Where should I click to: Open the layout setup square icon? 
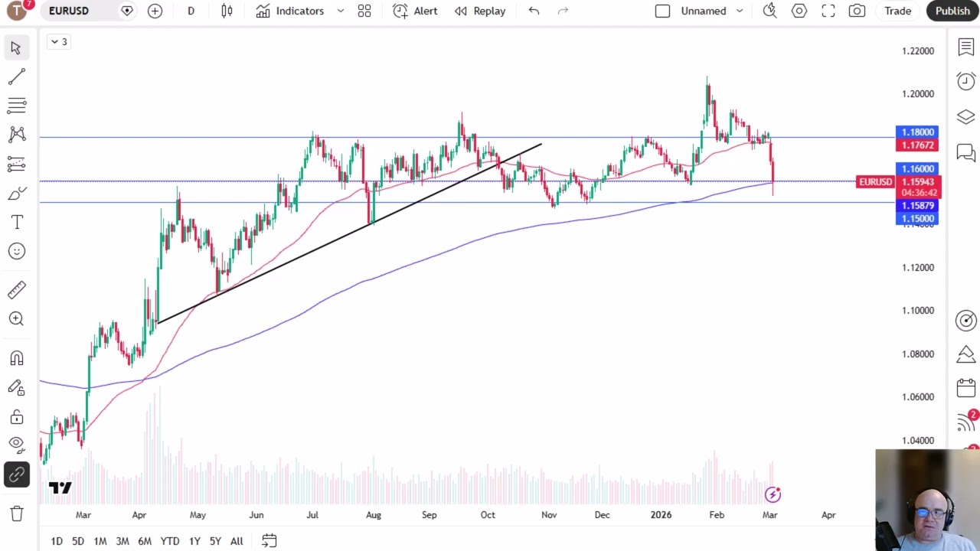(662, 11)
